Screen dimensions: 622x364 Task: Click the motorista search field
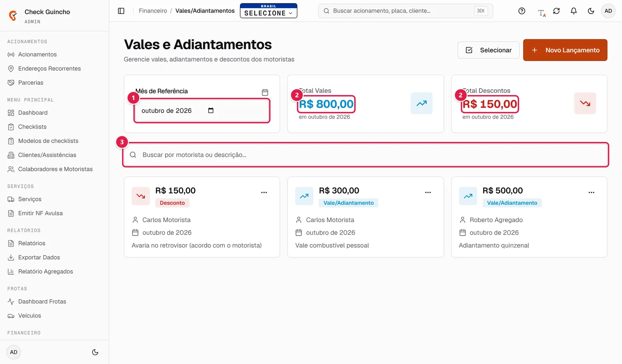pos(365,155)
